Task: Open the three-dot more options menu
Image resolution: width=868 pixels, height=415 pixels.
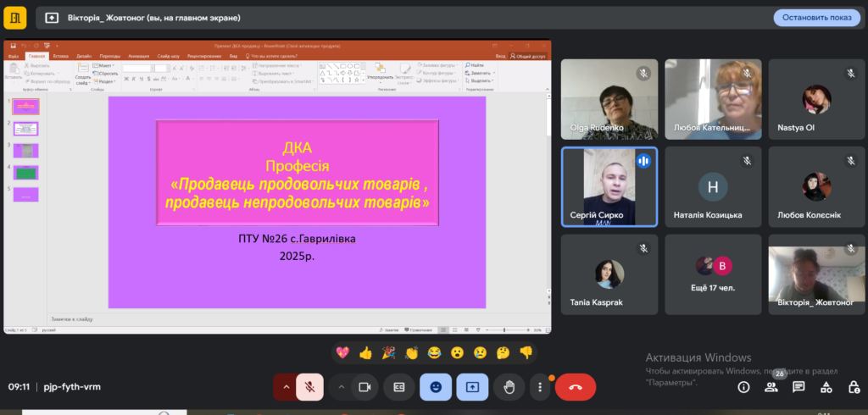Action: (540, 387)
